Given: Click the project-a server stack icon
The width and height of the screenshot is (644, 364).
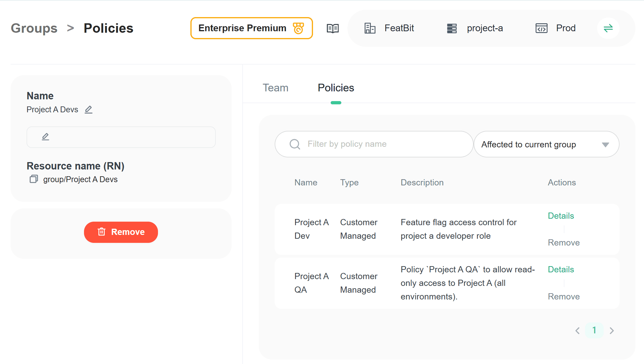Looking at the screenshot, I should [452, 28].
